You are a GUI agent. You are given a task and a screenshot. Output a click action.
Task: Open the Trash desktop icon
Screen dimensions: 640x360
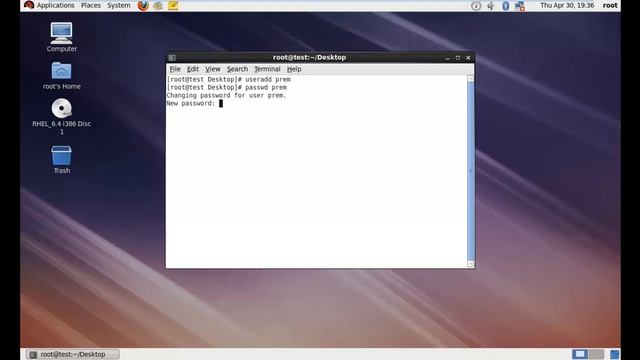(61, 160)
